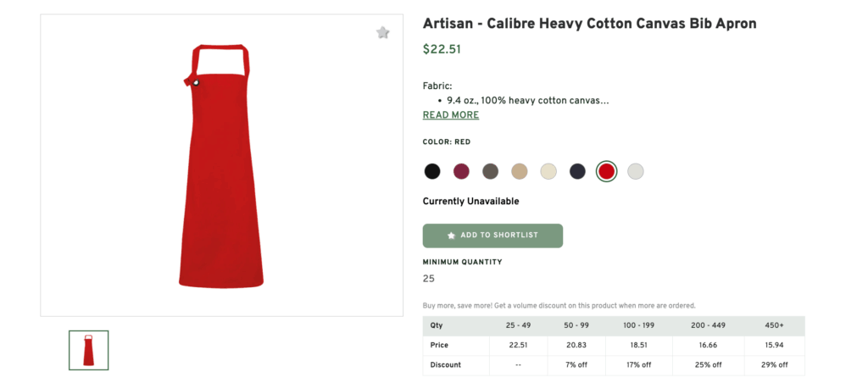
Task: Pick the dark gray color swatch
Action: pyautogui.click(x=490, y=171)
